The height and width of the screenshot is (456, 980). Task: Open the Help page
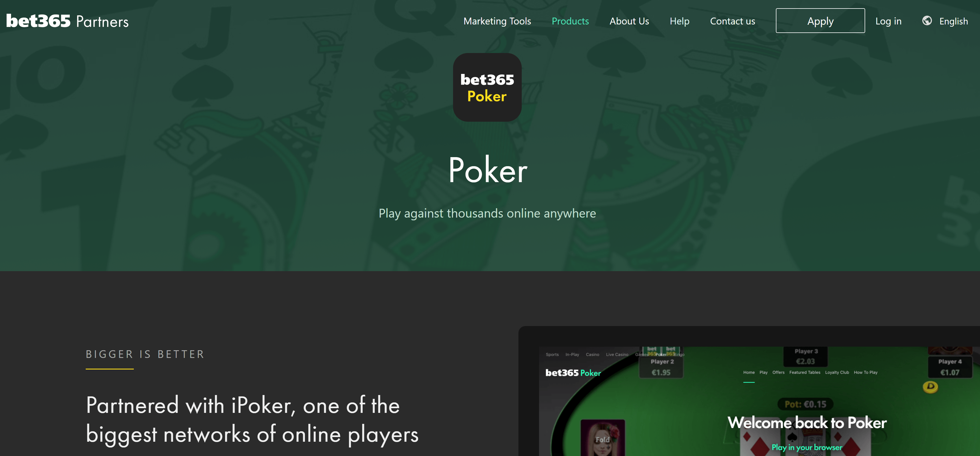tap(679, 21)
